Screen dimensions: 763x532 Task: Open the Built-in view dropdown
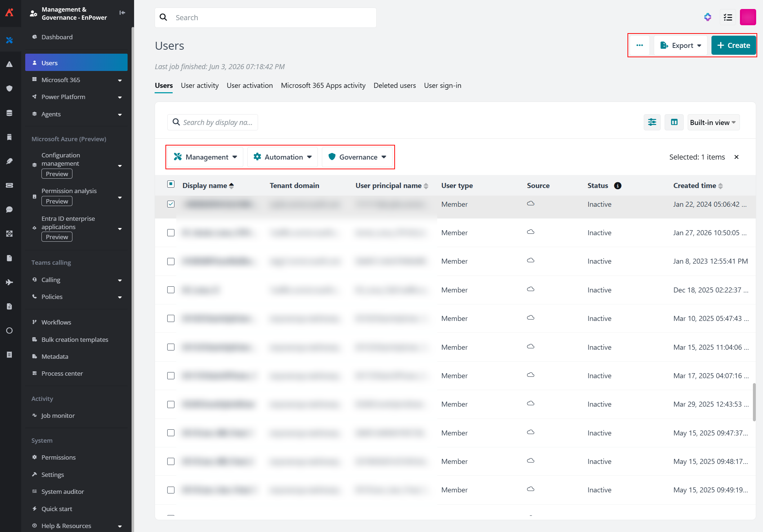[713, 122]
